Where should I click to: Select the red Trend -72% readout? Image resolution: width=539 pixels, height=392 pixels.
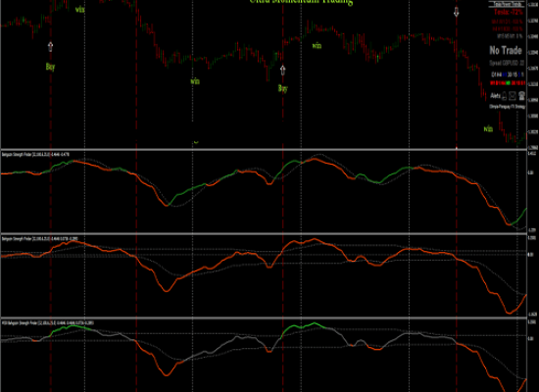[x=509, y=12]
